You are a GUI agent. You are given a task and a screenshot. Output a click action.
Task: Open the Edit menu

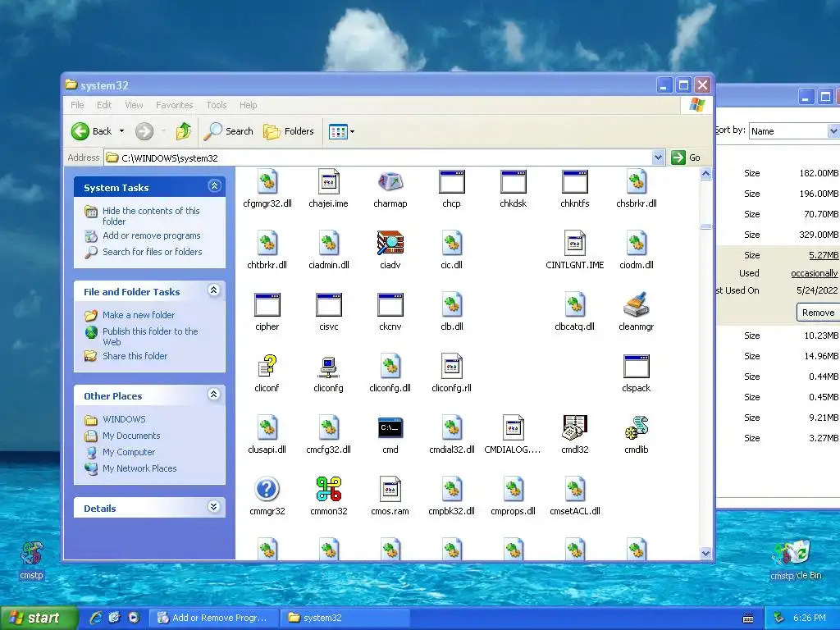pyautogui.click(x=104, y=105)
